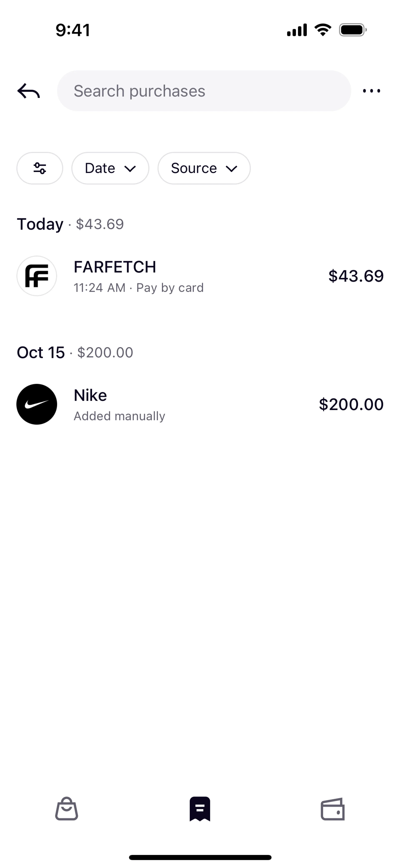Select the receipts purchases tab
Image resolution: width=400 pixels, height=868 pixels.
pyautogui.click(x=200, y=809)
